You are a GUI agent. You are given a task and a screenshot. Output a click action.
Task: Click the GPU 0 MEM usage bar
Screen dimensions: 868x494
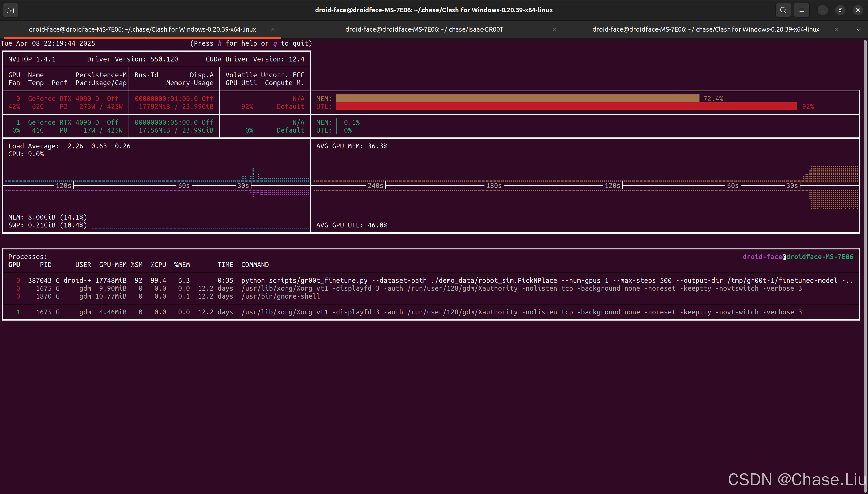click(517, 98)
